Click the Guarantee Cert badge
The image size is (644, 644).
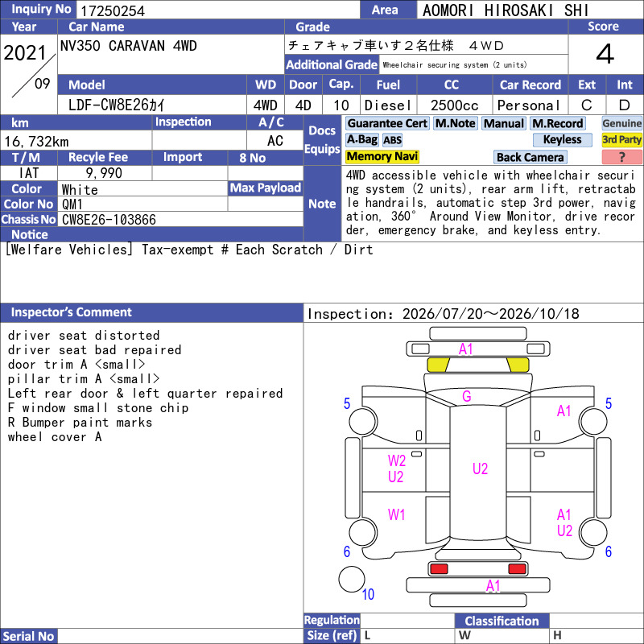[387, 124]
